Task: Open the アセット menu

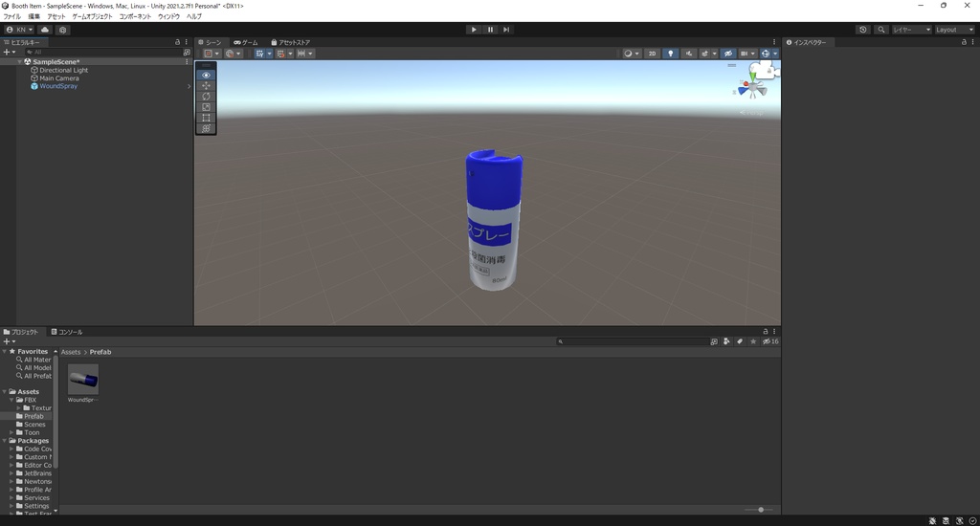Action: click(56, 16)
